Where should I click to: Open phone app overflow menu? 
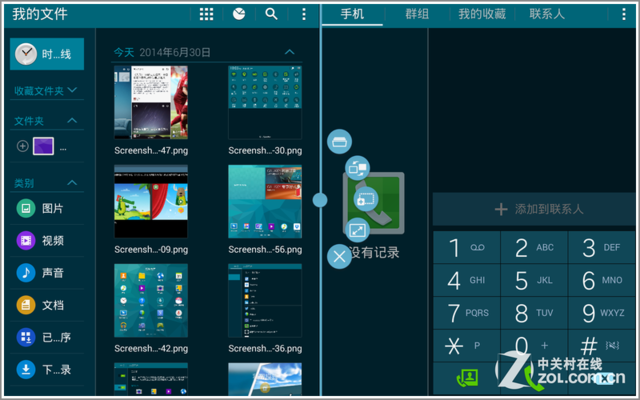[x=624, y=14]
